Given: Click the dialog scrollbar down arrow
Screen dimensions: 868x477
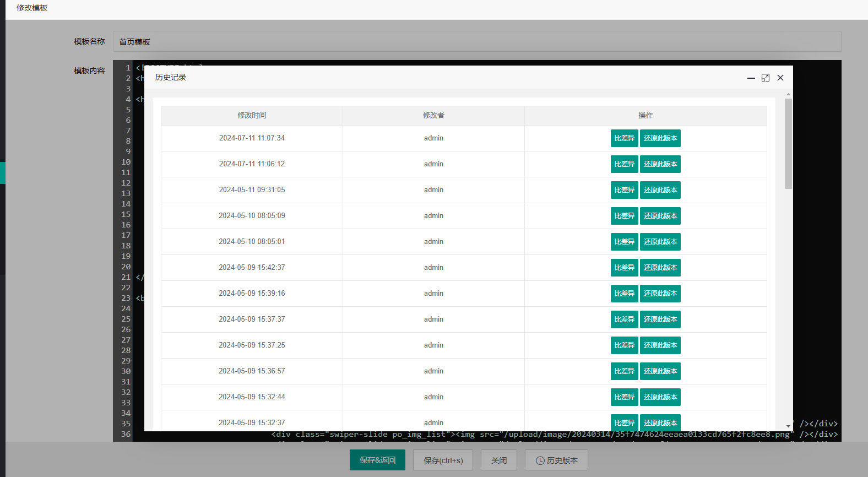Looking at the screenshot, I should 788,426.
